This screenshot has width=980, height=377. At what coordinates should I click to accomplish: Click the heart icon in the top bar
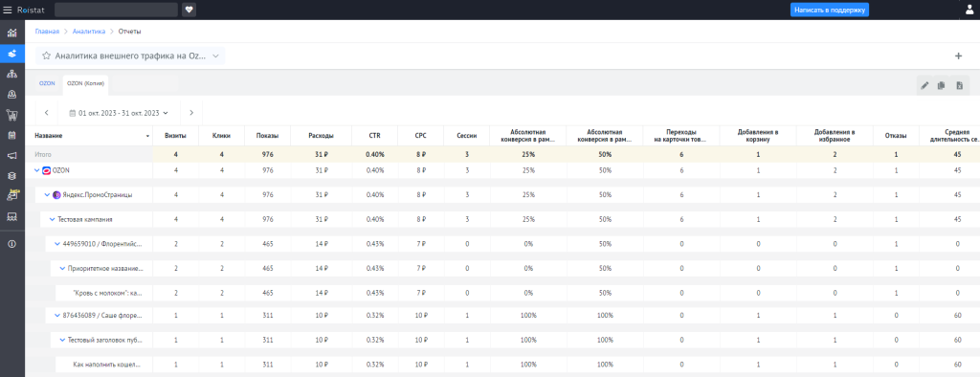189,10
